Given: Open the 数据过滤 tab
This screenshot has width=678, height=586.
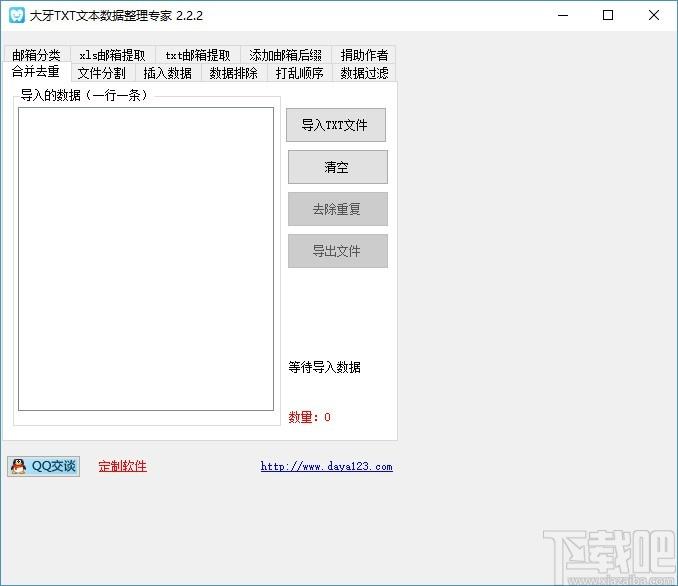Looking at the screenshot, I should 364,73.
